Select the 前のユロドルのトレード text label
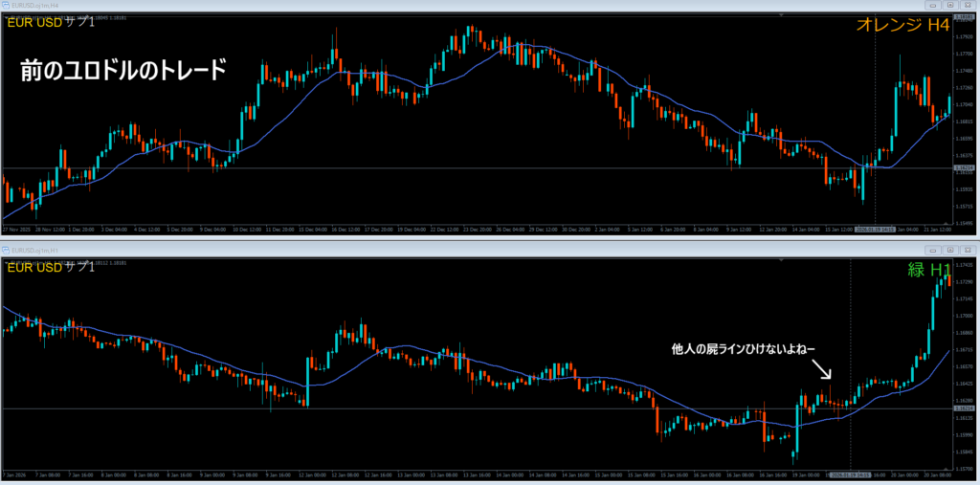Screen dimensions: 980x485 coord(123,71)
